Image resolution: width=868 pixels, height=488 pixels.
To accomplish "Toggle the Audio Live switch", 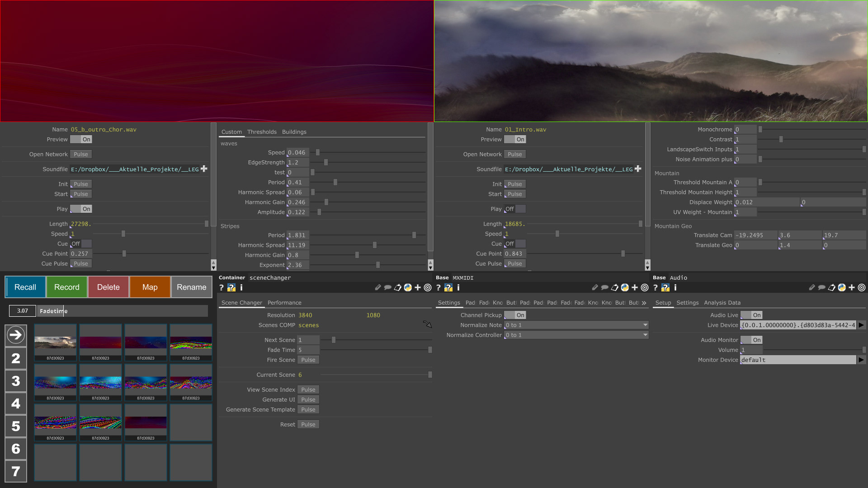I will point(751,315).
